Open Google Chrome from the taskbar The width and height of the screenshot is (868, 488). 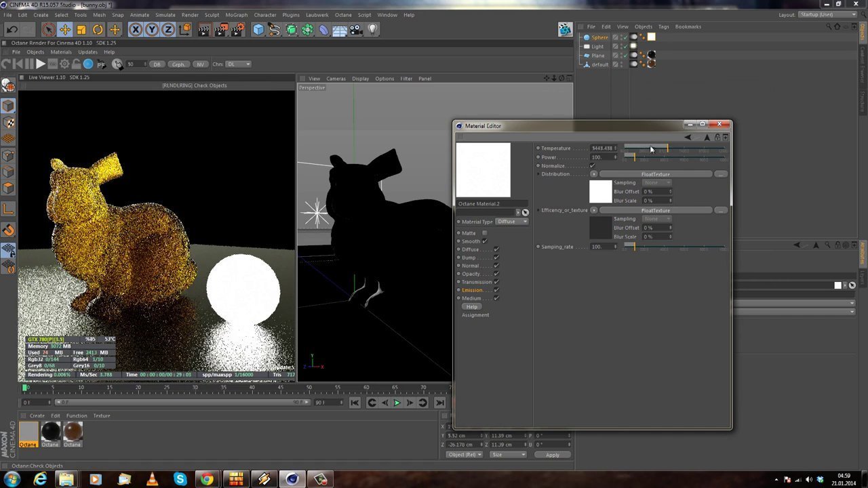point(207,480)
